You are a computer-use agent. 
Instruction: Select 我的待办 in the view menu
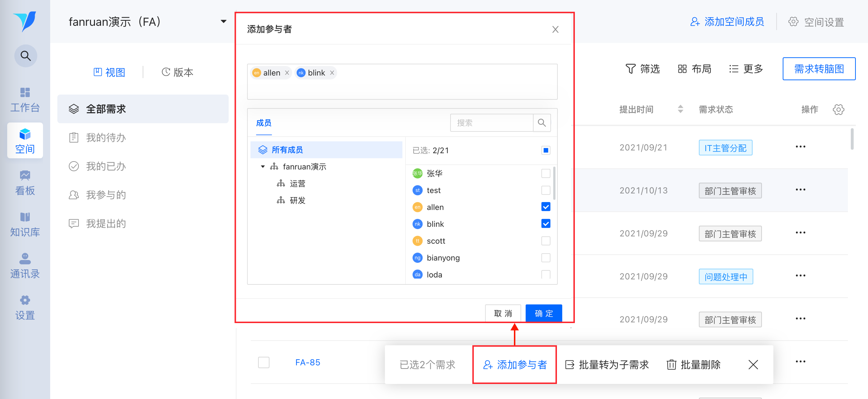click(x=106, y=138)
